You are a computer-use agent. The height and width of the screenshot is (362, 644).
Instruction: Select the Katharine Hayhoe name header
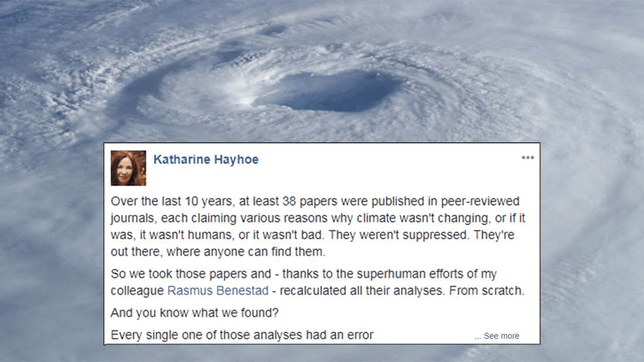coord(205,159)
